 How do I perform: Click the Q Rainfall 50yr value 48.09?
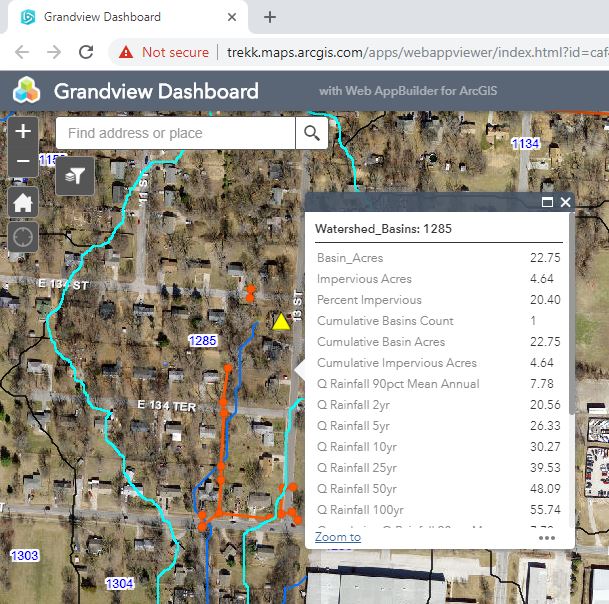click(x=545, y=489)
